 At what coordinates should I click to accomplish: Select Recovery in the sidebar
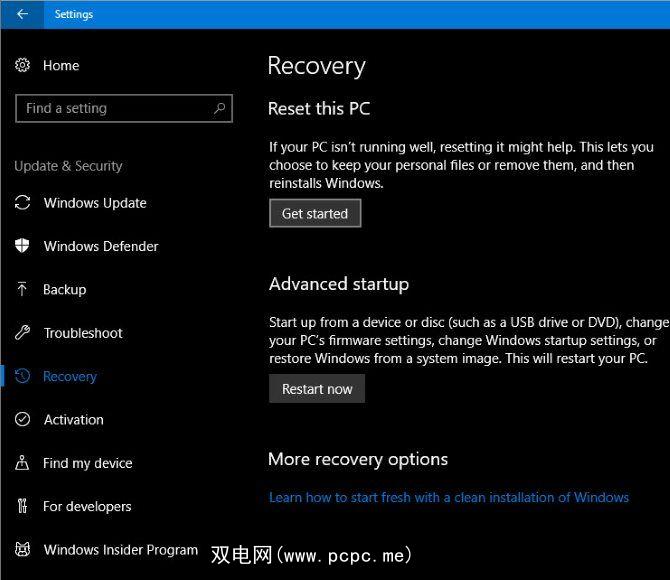(x=70, y=377)
